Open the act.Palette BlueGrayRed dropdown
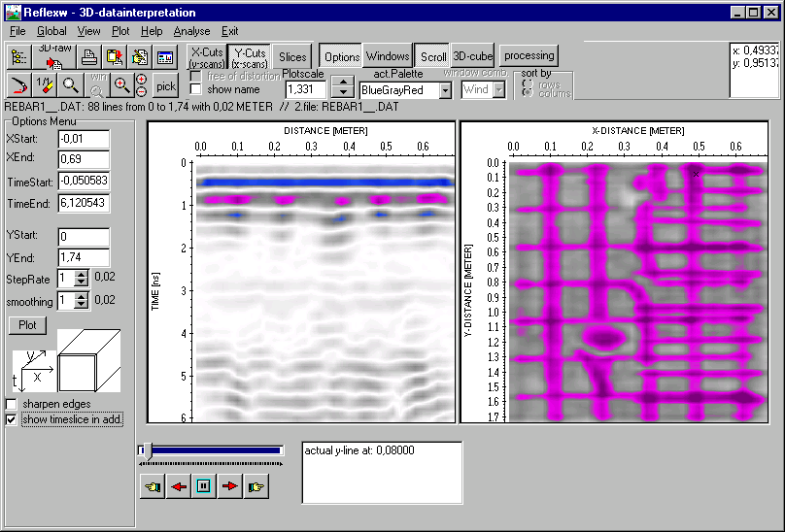The height and width of the screenshot is (532, 785). click(445, 90)
